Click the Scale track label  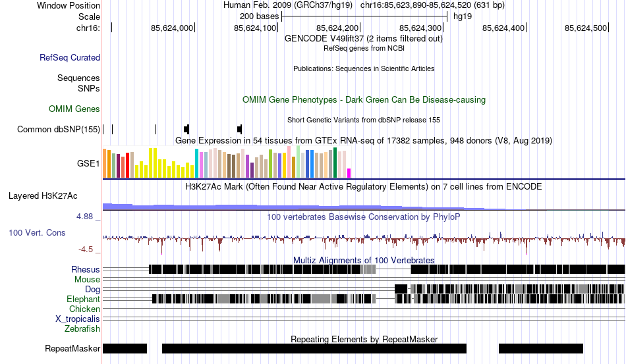coord(90,16)
